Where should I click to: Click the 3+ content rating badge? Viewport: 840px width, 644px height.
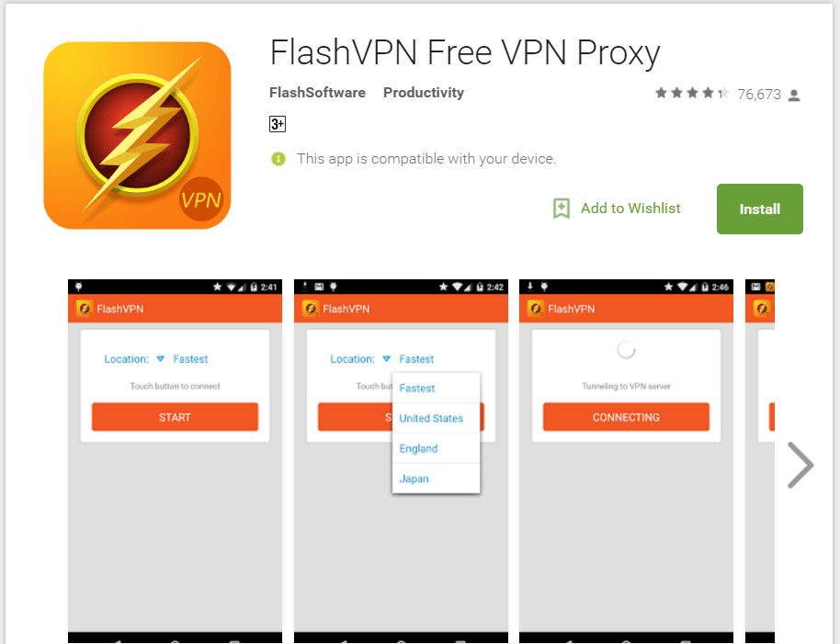[277, 124]
